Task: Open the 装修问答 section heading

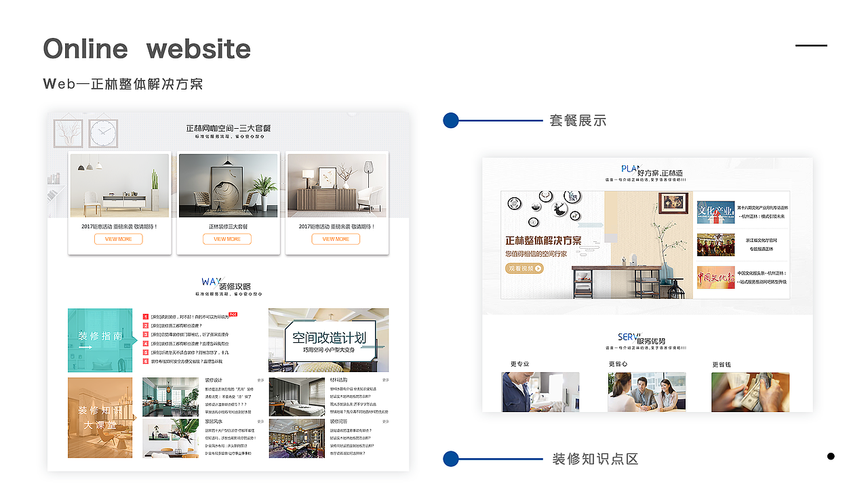Action: (x=338, y=422)
